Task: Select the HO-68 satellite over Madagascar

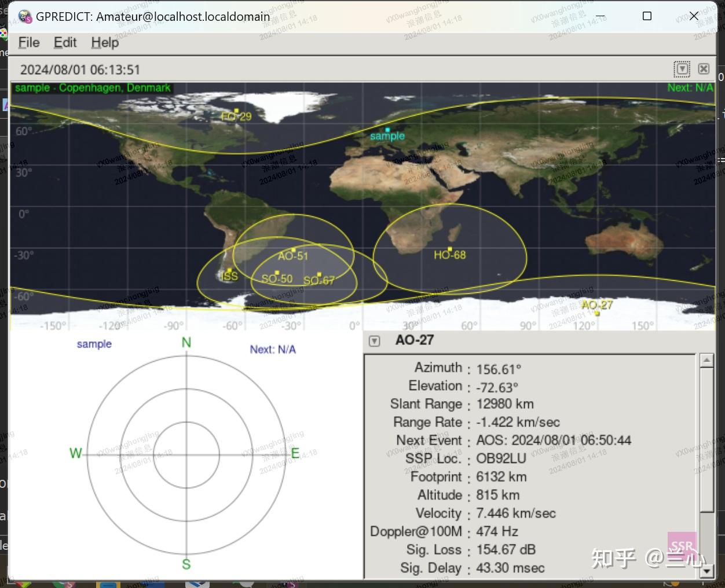Action: (x=449, y=249)
